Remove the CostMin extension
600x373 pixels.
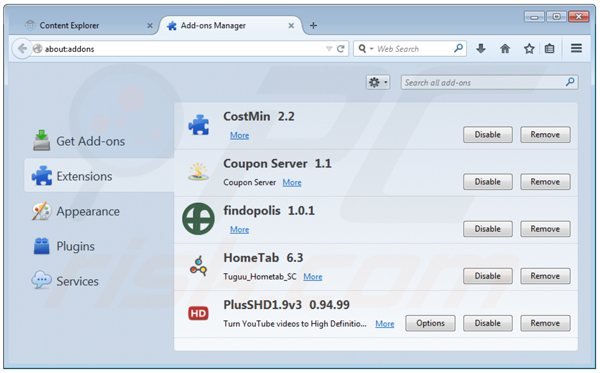click(x=545, y=135)
